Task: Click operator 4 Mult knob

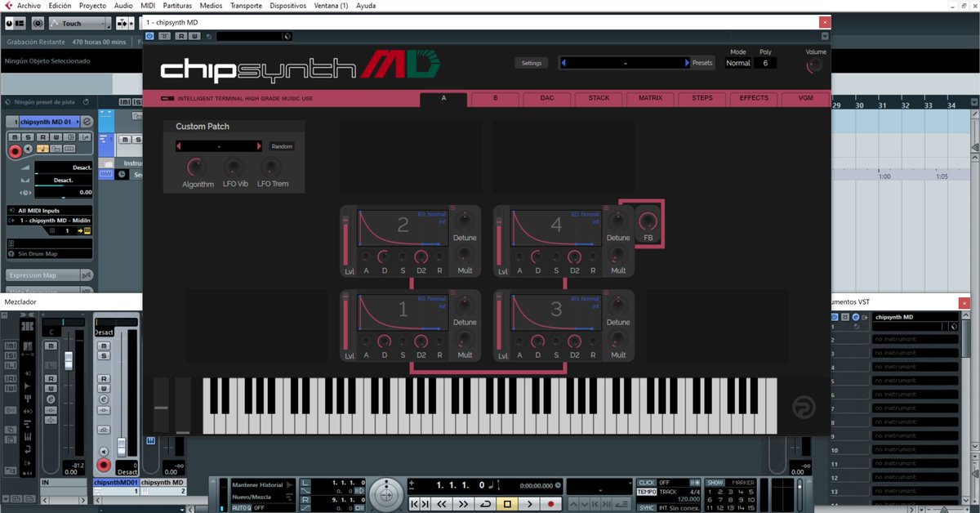Action: coord(618,254)
